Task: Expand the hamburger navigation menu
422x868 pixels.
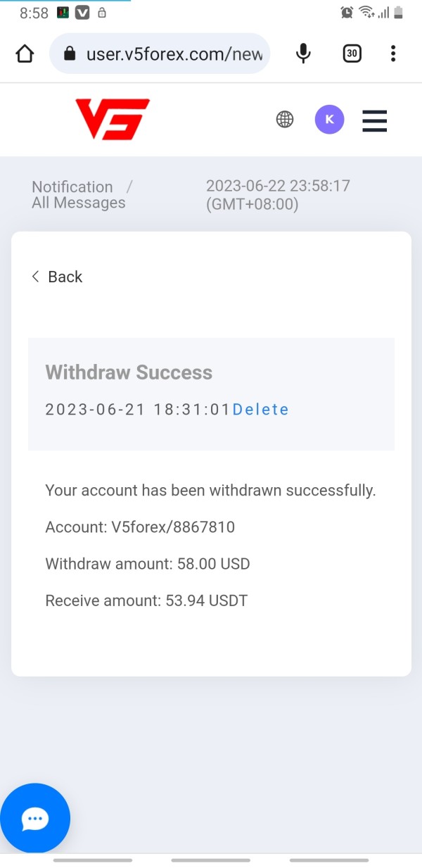Action: (x=375, y=120)
